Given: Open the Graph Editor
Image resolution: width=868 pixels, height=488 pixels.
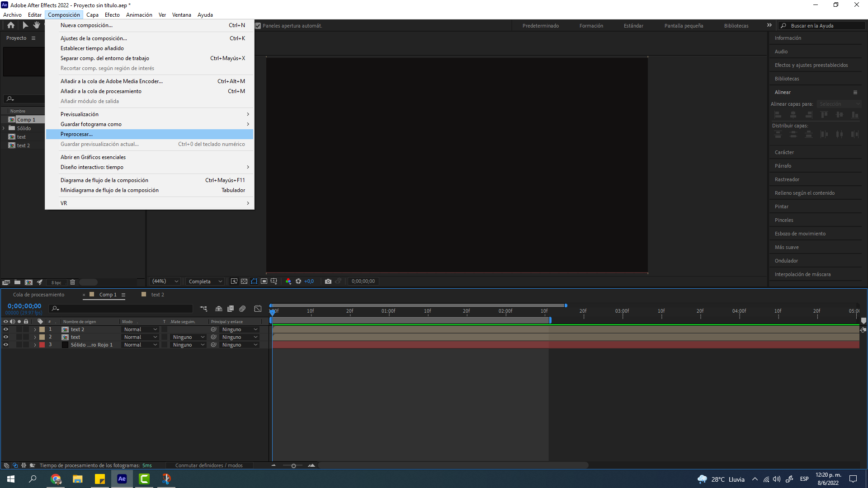Looking at the screenshot, I should (258, 309).
